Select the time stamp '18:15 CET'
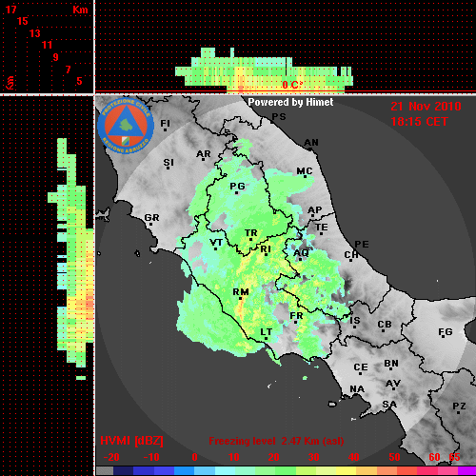Image resolution: width=476 pixels, height=476 pixels. 419,122
